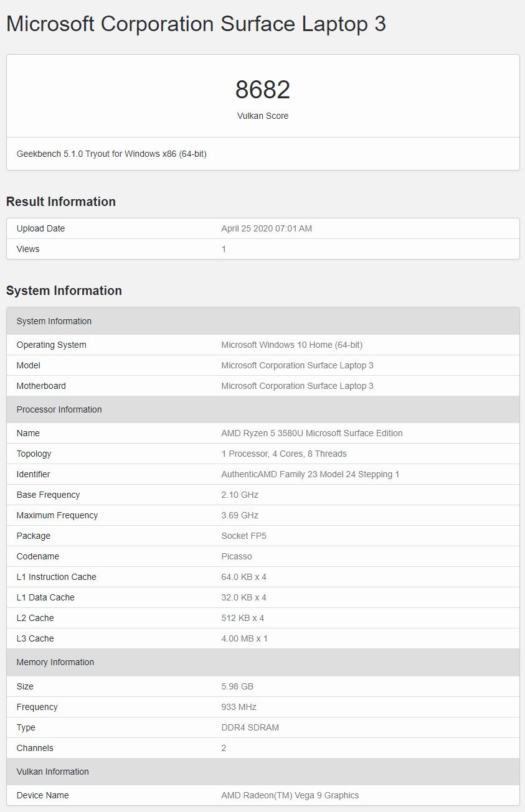Select "Geekbench 5.1.0 Tryout for Windows x86 (64-bit)"

[111, 154]
